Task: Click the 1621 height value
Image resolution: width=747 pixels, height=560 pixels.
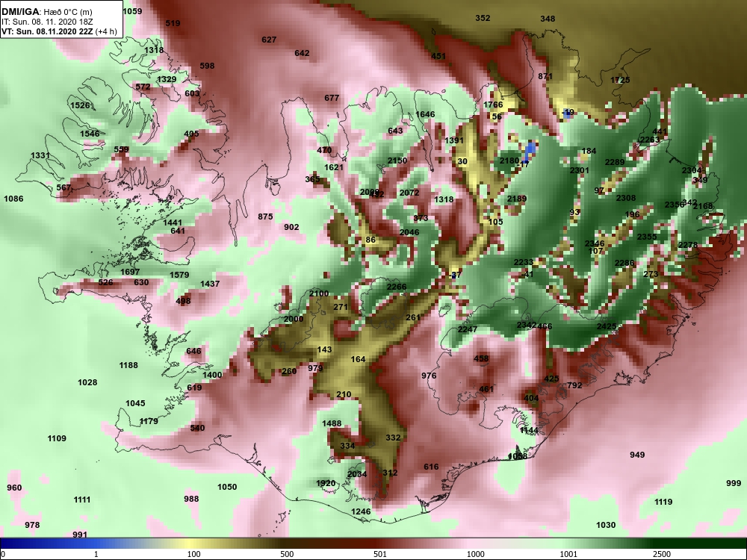Action: [x=334, y=167]
